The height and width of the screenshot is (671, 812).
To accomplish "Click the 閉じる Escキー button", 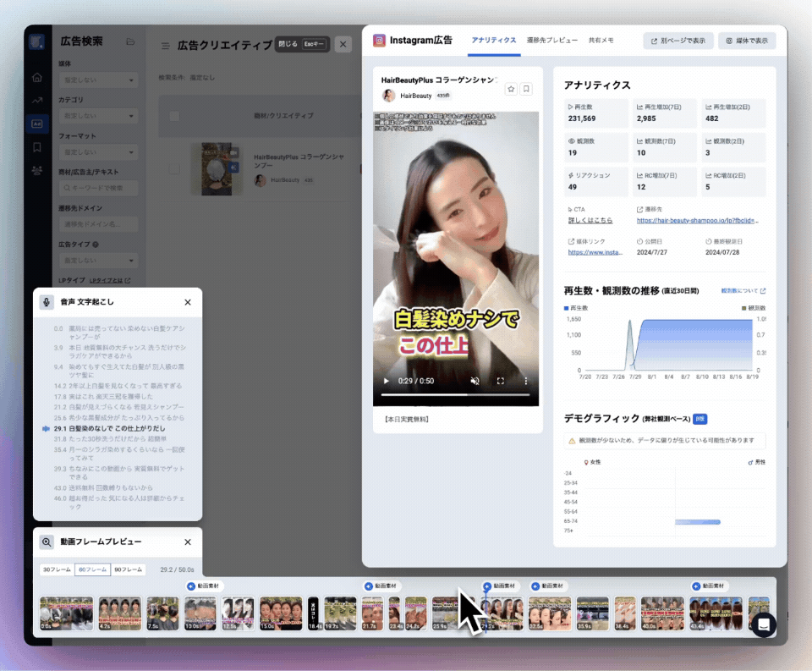I will [x=301, y=44].
